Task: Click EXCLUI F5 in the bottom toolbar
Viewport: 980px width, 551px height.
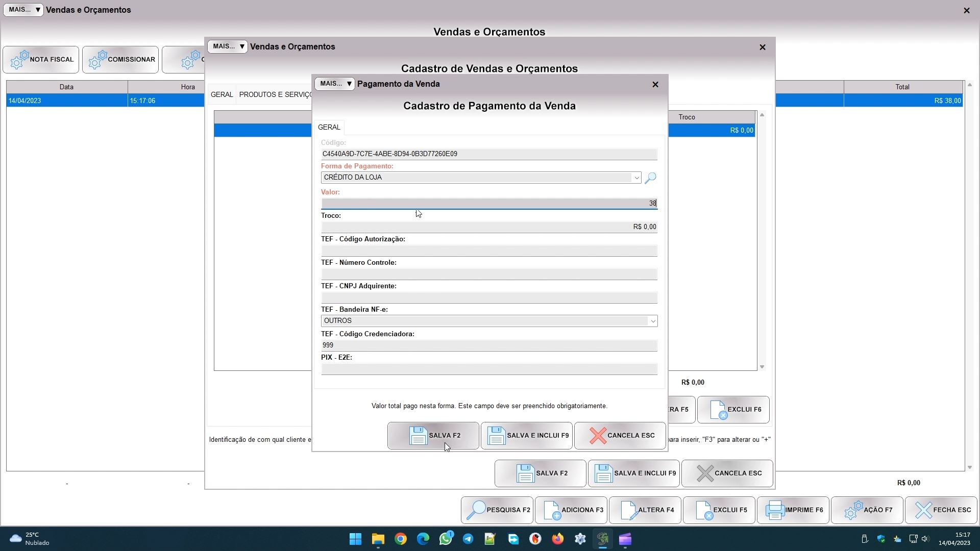Action: (719, 510)
